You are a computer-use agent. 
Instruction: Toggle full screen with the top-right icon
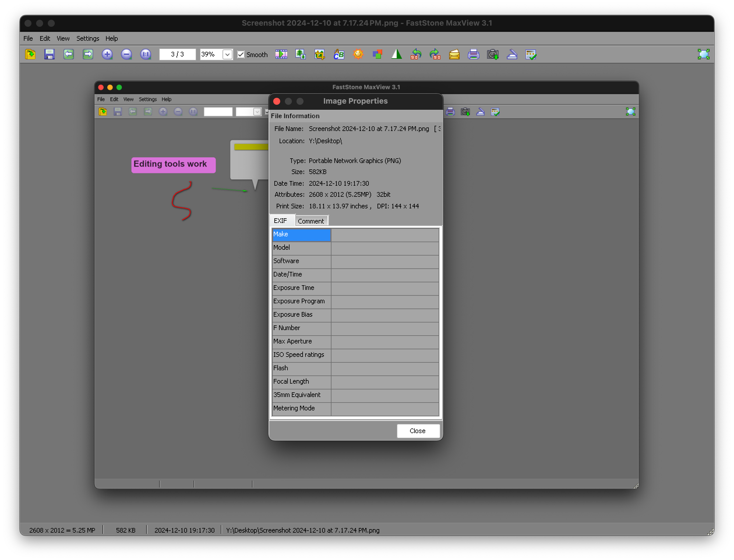(703, 54)
